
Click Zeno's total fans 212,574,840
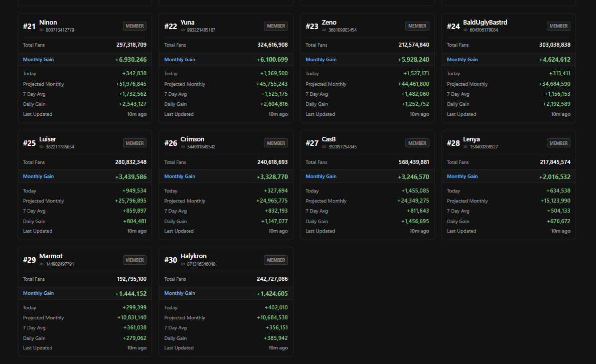pyautogui.click(x=414, y=45)
